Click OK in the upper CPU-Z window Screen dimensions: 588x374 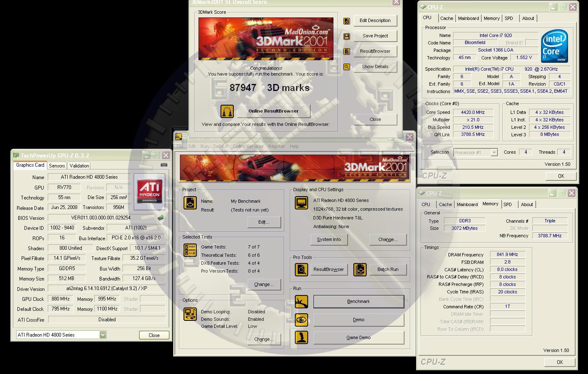click(x=561, y=176)
